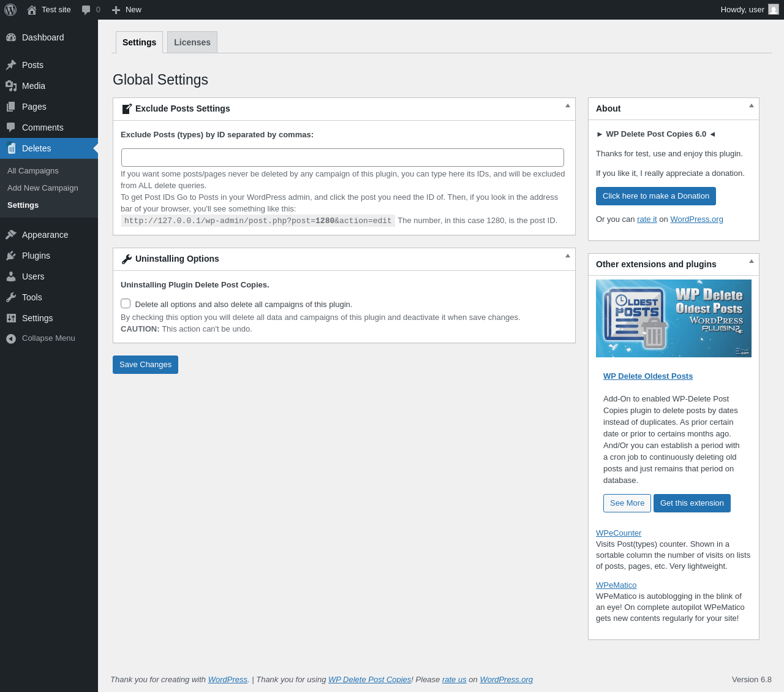Click the WP Delete Oldest Posts banner image
This screenshot has width=784, height=692.
pyautogui.click(x=674, y=318)
